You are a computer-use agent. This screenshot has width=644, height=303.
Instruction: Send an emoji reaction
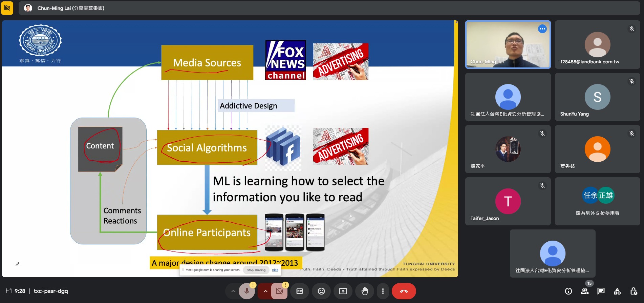click(x=321, y=291)
